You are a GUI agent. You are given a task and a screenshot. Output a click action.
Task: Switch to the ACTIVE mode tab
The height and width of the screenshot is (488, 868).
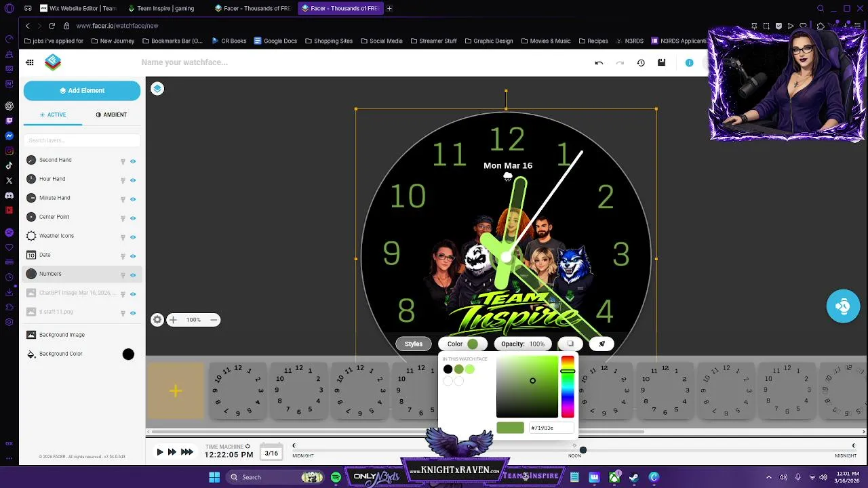tap(53, 115)
